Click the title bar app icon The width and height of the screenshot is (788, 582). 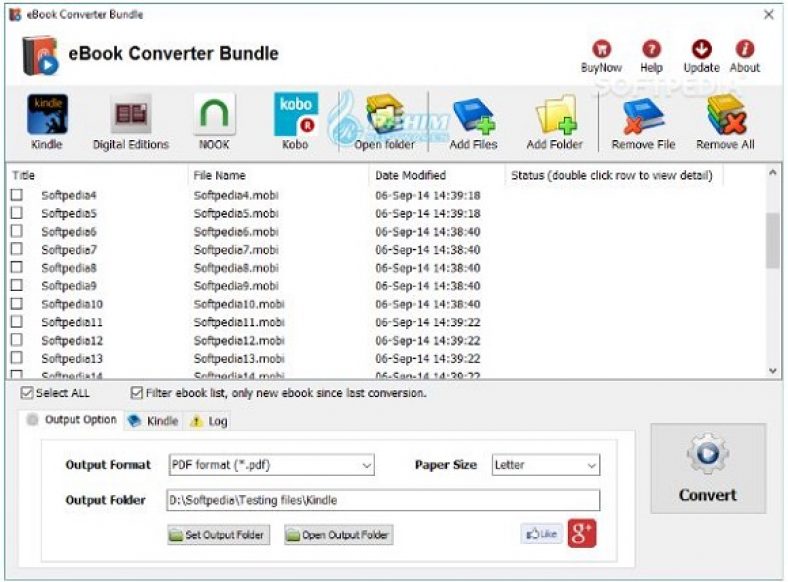pyautogui.click(x=16, y=15)
